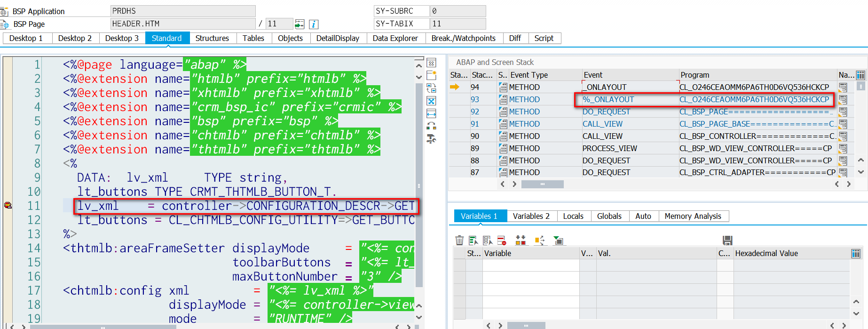
Task: Open the Tables tab
Action: click(253, 38)
